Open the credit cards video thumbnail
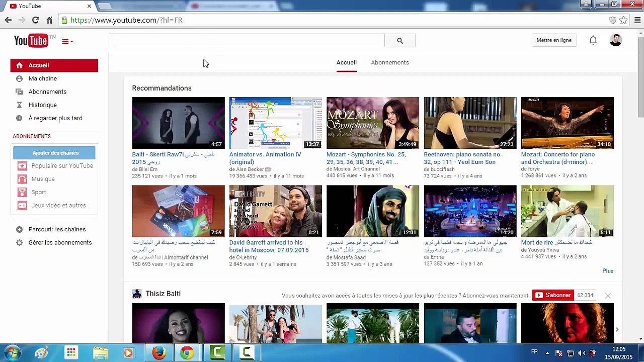 coord(178,211)
